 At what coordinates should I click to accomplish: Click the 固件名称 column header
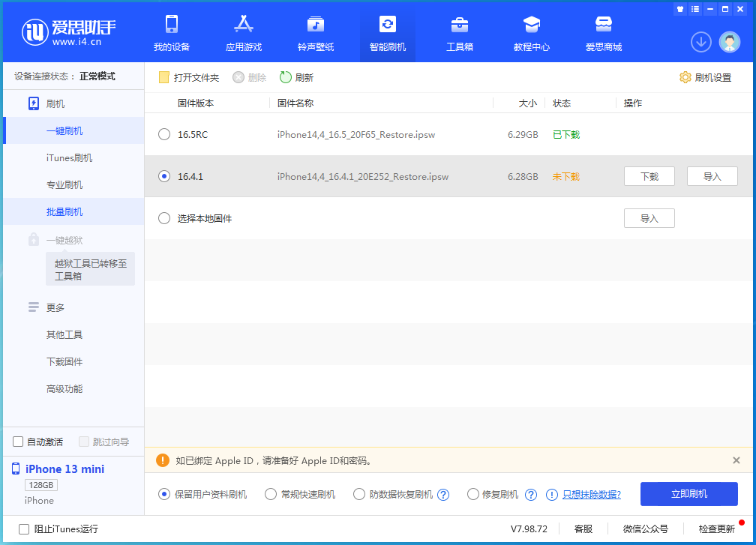[x=295, y=103]
